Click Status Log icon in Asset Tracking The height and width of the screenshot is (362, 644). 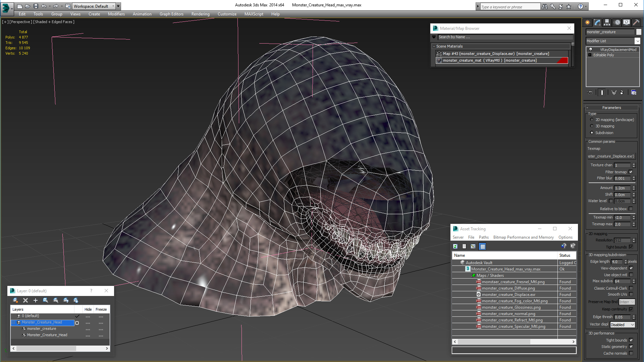464,246
